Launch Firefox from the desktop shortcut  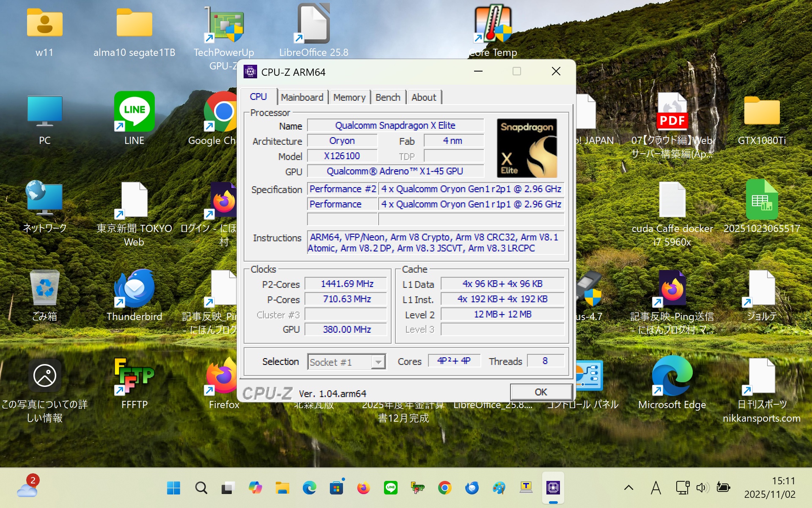coord(223,384)
